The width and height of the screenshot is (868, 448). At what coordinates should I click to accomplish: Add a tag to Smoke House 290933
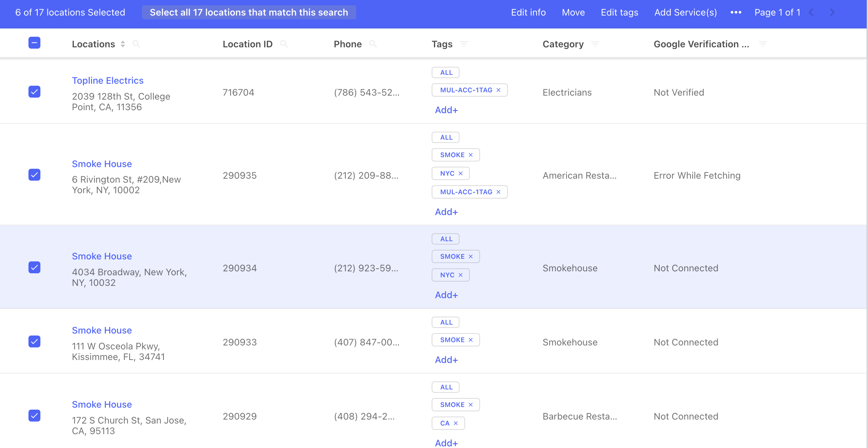[x=446, y=360]
